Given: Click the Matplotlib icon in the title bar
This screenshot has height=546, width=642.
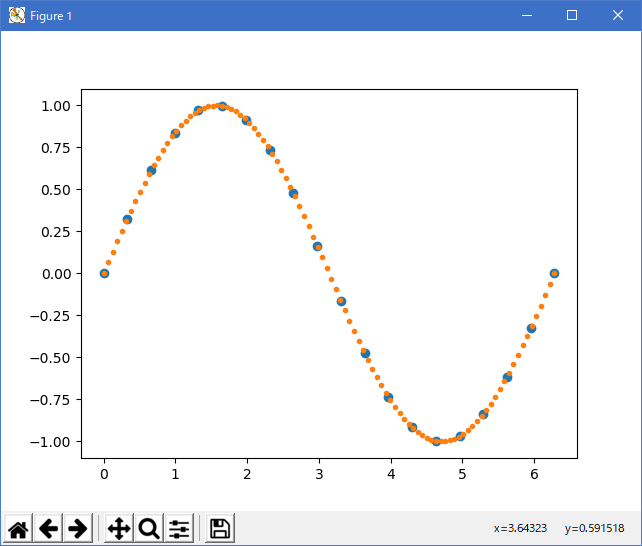Looking at the screenshot, I should 17,16.
